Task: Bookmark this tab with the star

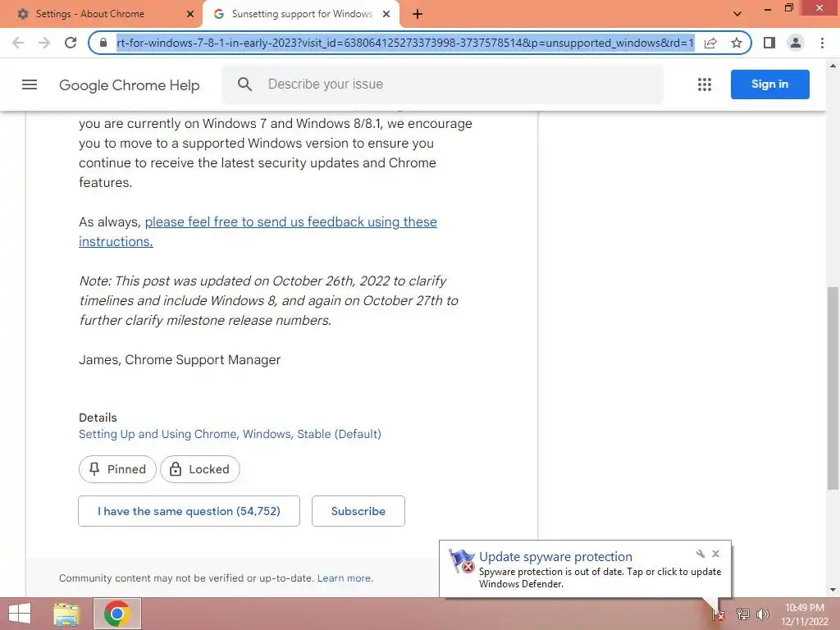Action: coord(737,43)
